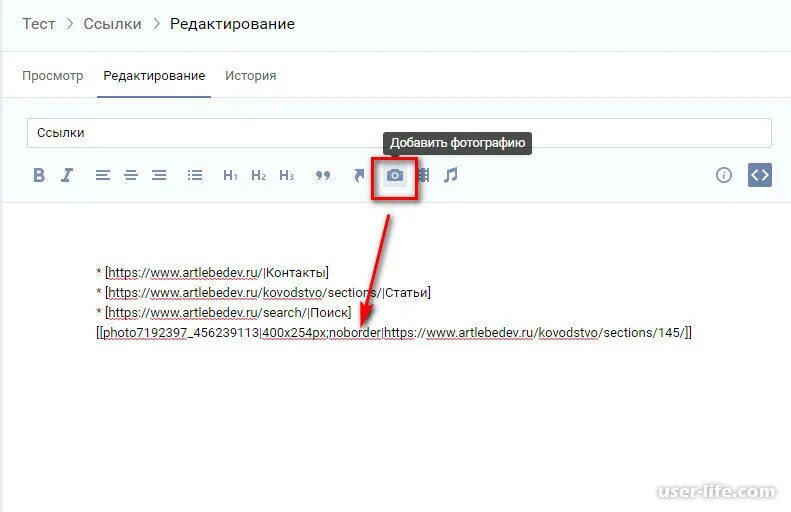Image resolution: width=791 pixels, height=512 pixels.
Task: Insert a link with arrow icon
Action: tap(359, 175)
